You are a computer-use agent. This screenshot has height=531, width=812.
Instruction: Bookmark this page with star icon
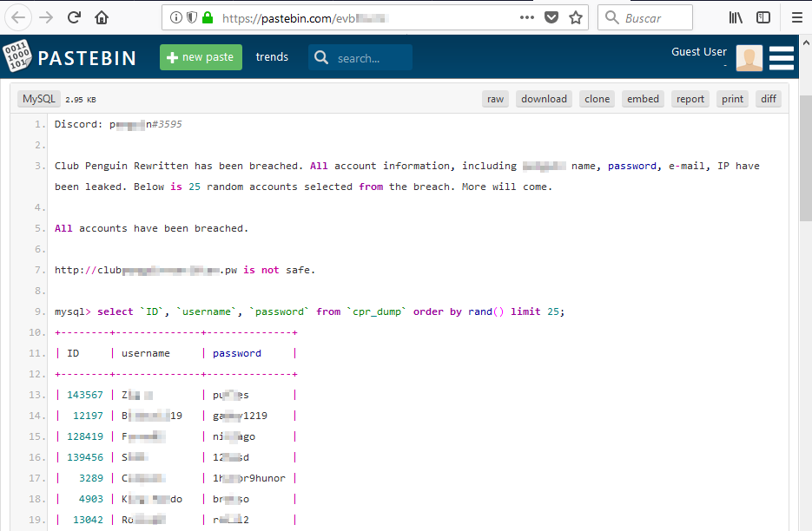(x=575, y=17)
